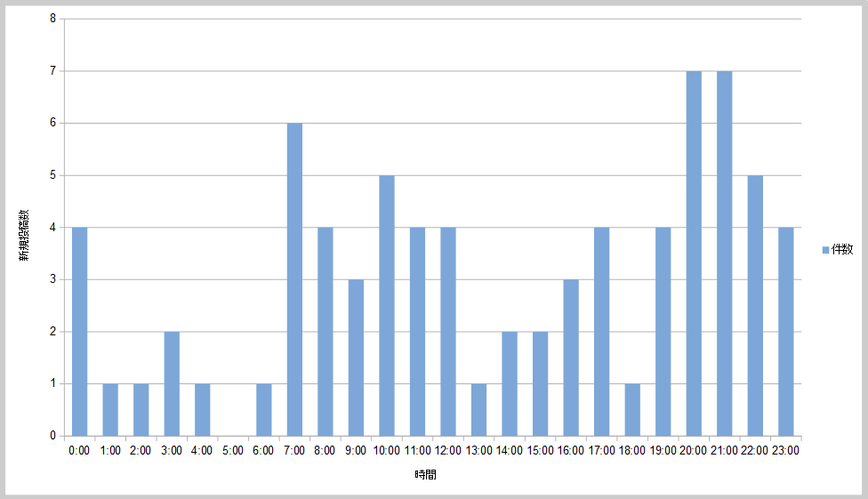Viewport: 868px width, 499px height.
Task: Select the bar at 21:00
Action: pyautogui.click(x=725, y=254)
